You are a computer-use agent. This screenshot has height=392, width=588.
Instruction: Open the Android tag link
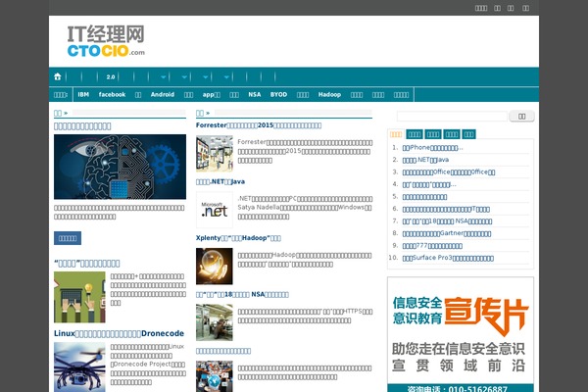(163, 94)
